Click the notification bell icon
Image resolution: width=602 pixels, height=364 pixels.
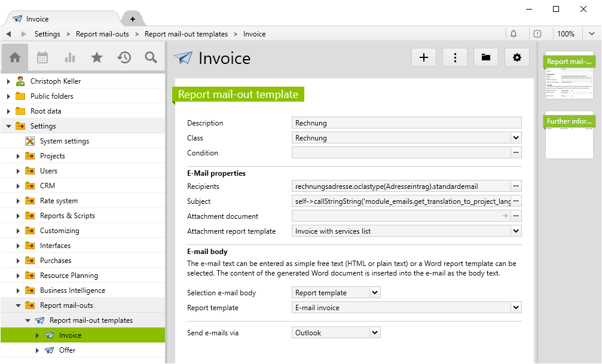pyautogui.click(x=514, y=34)
